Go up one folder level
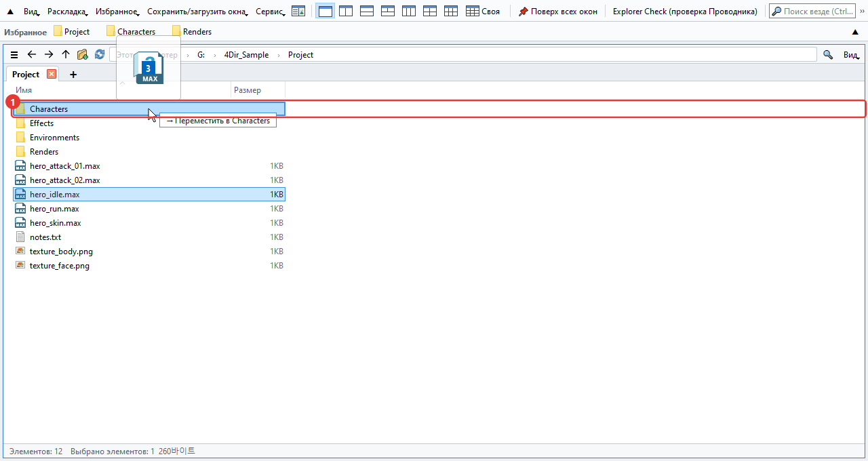The image size is (868, 461). click(65, 55)
